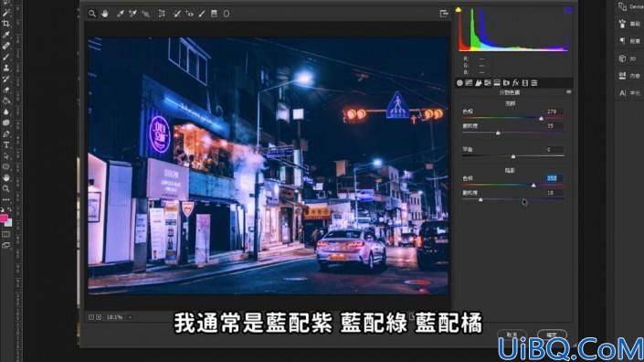
Task: Toggle Camera Raw full screen mode icon
Action: click(444, 14)
